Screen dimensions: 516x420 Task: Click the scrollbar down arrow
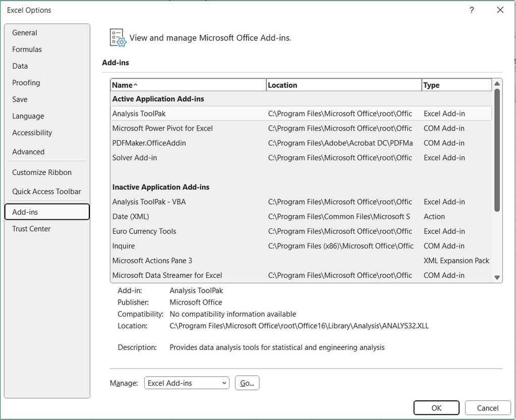[x=496, y=277]
